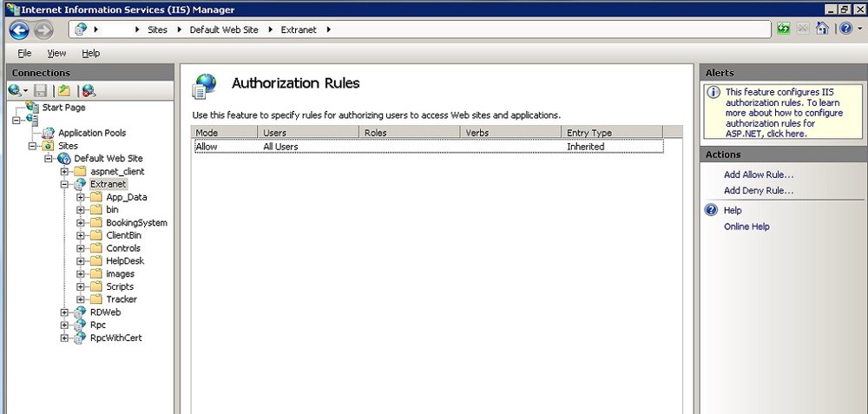Click the server icon in address bar
This screenshot has height=414, width=868.
[x=81, y=30]
